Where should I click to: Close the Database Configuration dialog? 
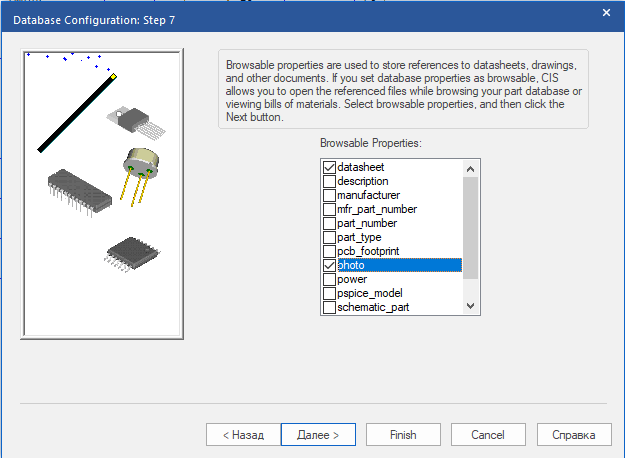(606, 13)
